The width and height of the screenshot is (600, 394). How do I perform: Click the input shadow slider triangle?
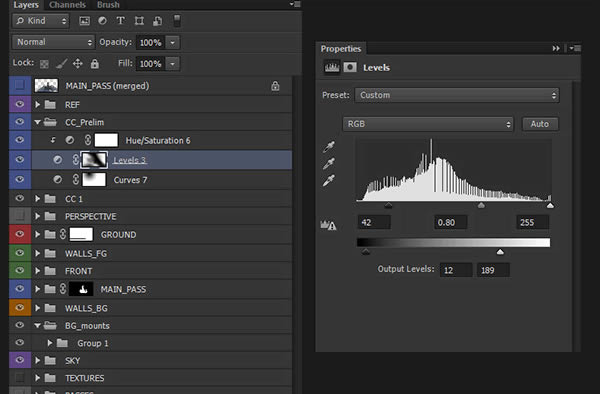pyautogui.click(x=388, y=205)
